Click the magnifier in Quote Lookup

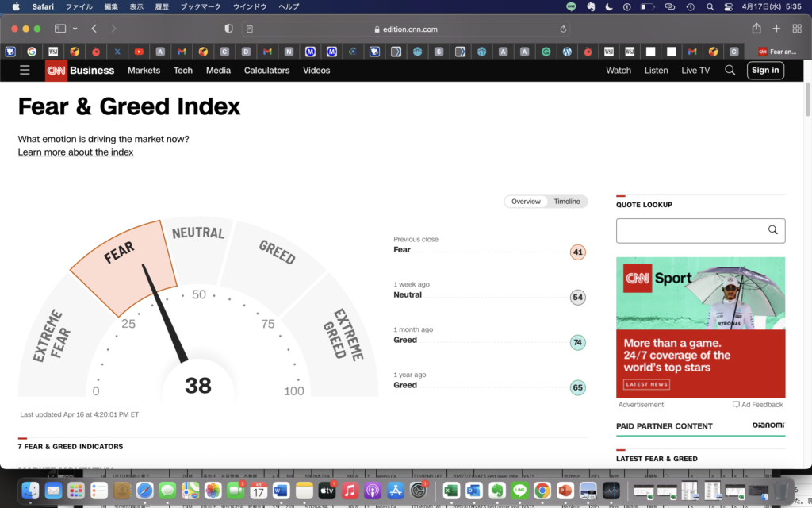tap(772, 230)
